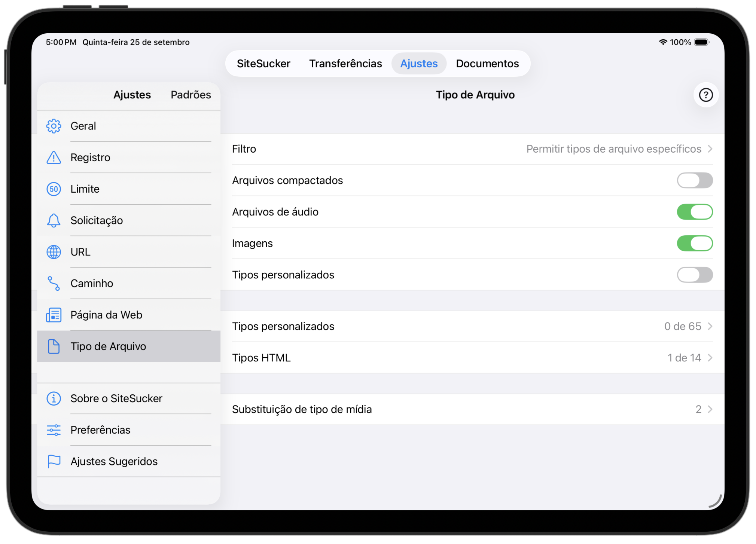Disable the Arquivos de áudio switch
Screen dimensions: 756x544
pyautogui.click(x=694, y=212)
